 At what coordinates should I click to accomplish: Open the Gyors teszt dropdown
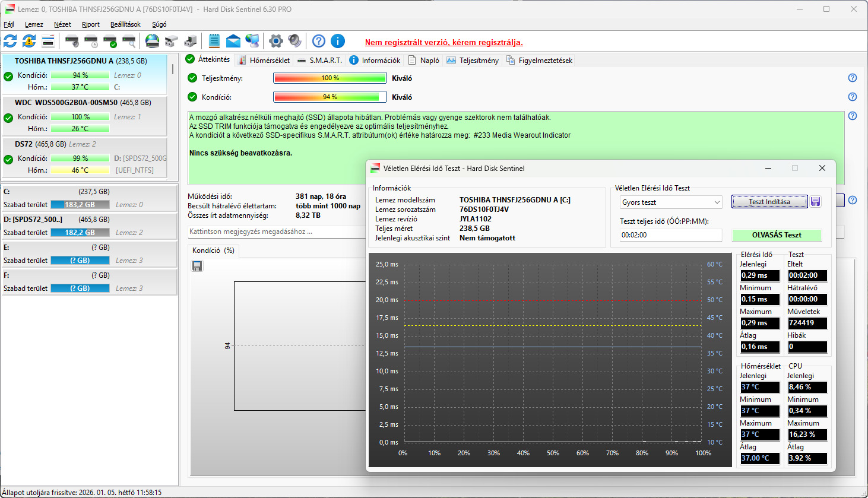(x=671, y=202)
